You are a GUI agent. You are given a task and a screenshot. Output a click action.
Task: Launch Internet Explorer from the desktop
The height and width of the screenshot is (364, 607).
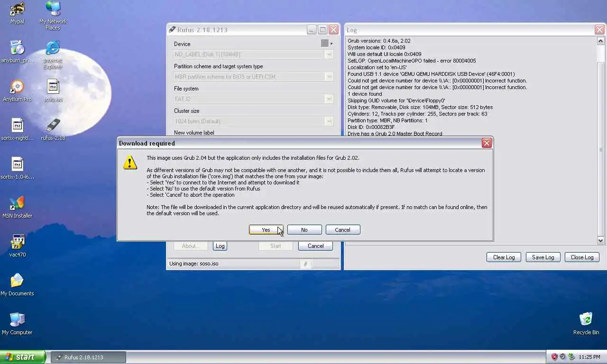(53, 55)
